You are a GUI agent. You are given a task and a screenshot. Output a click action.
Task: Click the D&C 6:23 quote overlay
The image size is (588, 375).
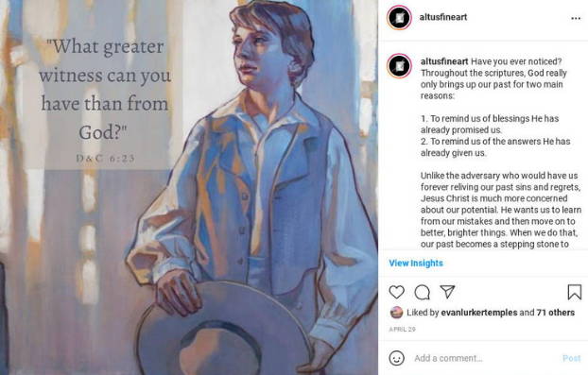(x=105, y=101)
